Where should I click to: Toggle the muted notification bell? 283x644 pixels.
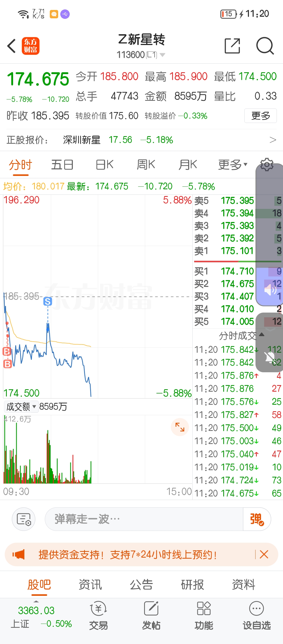pyautogui.click(x=270, y=357)
